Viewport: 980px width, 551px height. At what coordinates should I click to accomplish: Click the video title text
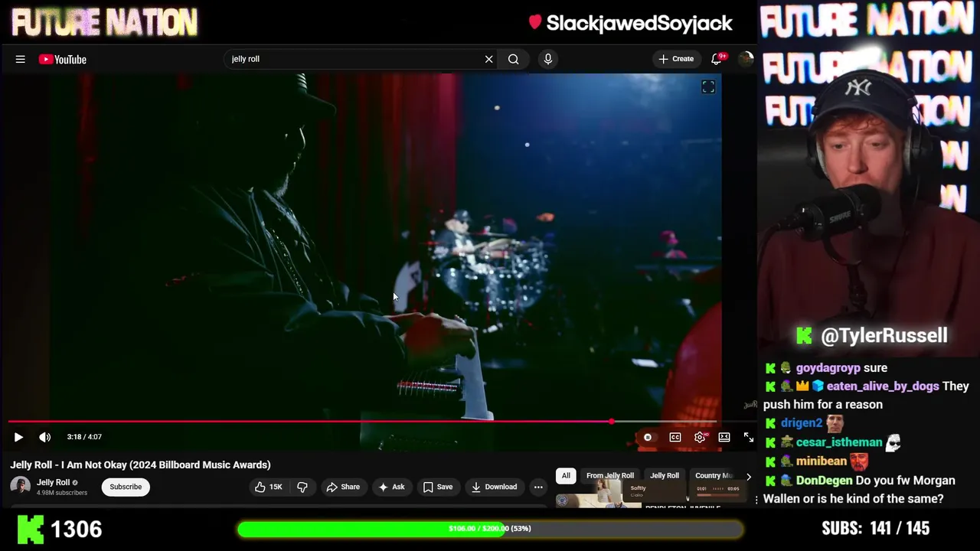[140, 465]
